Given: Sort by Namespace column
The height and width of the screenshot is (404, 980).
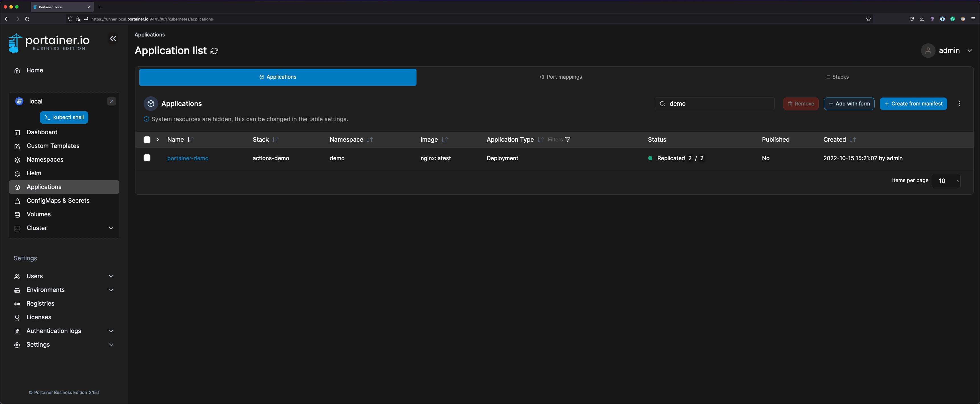Looking at the screenshot, I should coord(351,140).
